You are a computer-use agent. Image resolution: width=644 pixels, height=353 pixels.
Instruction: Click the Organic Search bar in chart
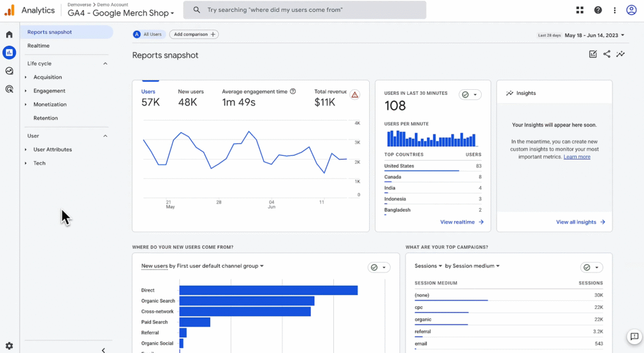(247, 301)
